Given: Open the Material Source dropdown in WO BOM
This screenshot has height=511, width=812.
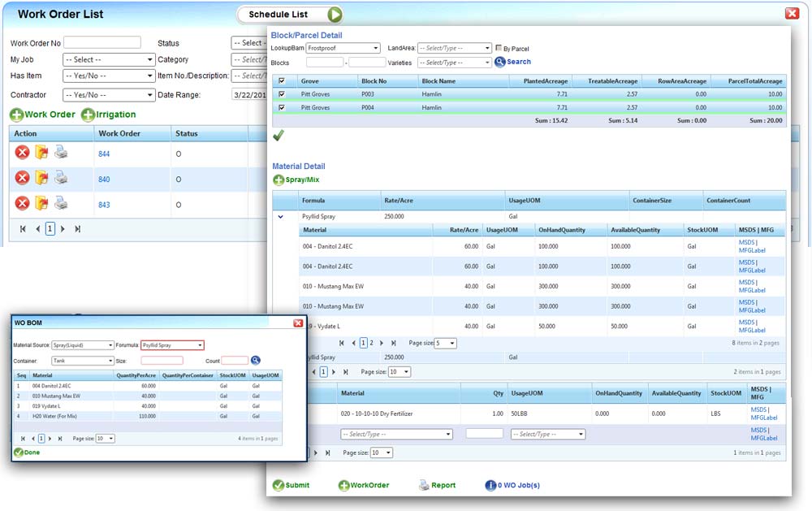Looking at the screenshot, I should click(82, 345).
